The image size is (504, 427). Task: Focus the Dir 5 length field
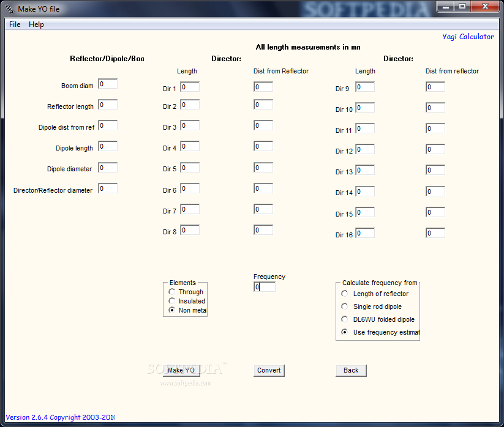(190, 167)
